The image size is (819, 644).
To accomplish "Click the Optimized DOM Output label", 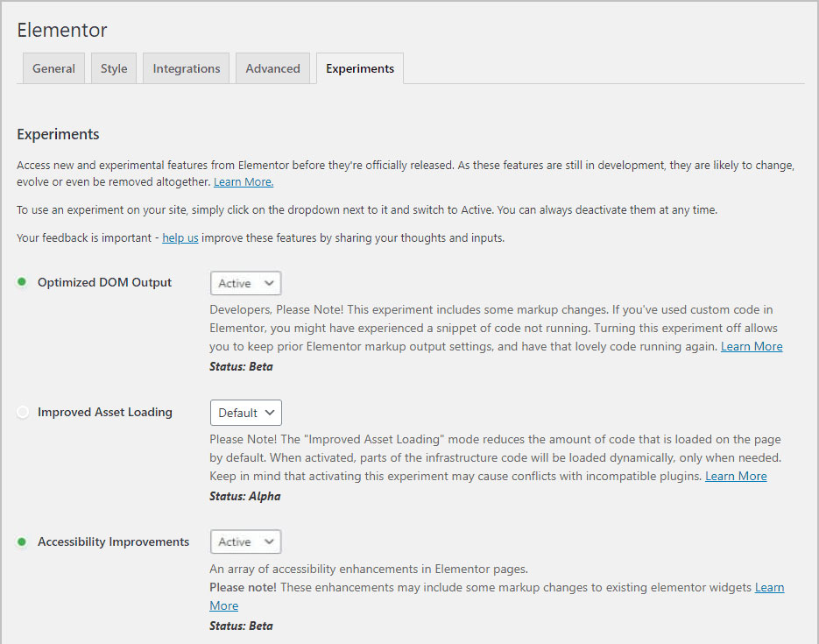I will coord(104,282).
